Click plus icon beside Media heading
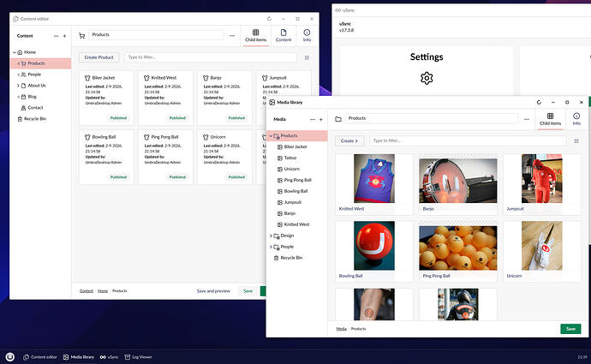 [320, 119]
